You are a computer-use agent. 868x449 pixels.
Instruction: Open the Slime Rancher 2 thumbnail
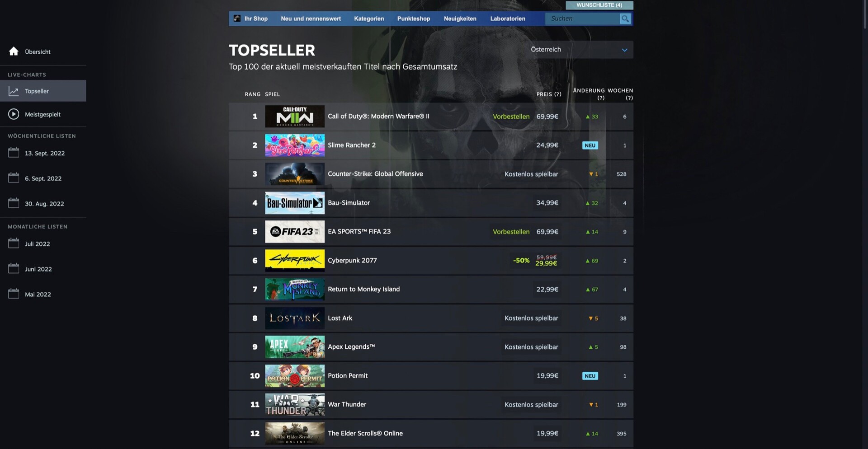[295, 145]
